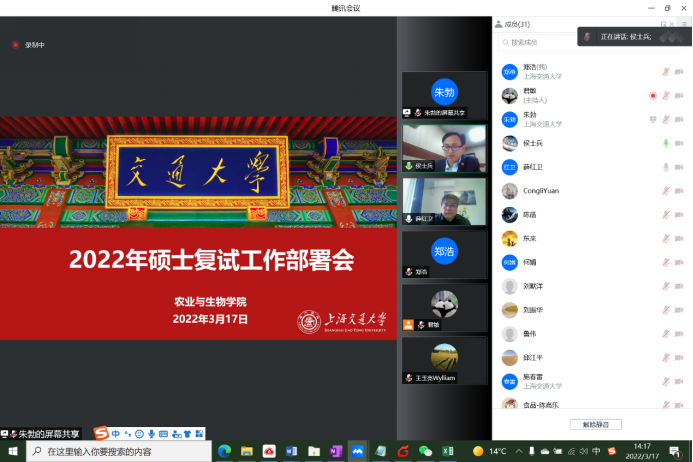Pop out the members panel

[663, 24]
